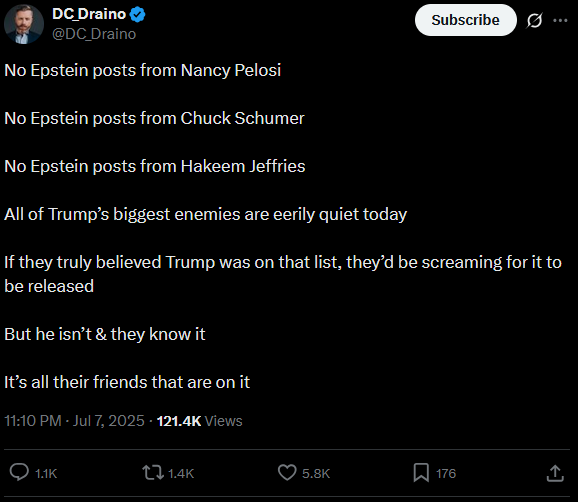Open the DC_Draino display name link

point(89,14)
